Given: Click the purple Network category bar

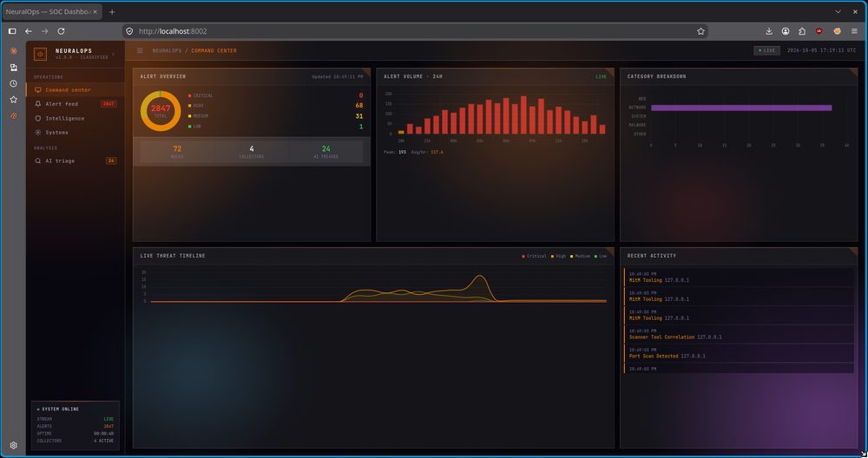Looking at the screenshot, I should click(x=741, y=108).
